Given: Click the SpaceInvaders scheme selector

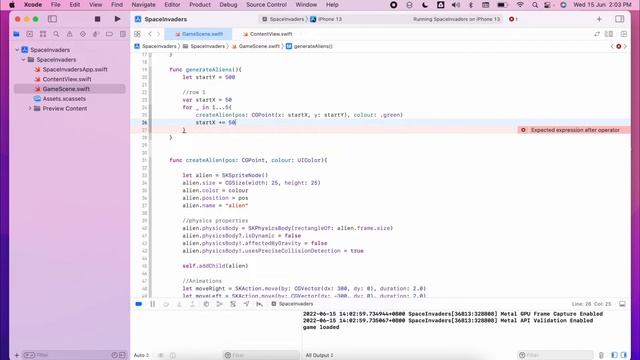Looking at the screenshot, I should coord(283,19).
